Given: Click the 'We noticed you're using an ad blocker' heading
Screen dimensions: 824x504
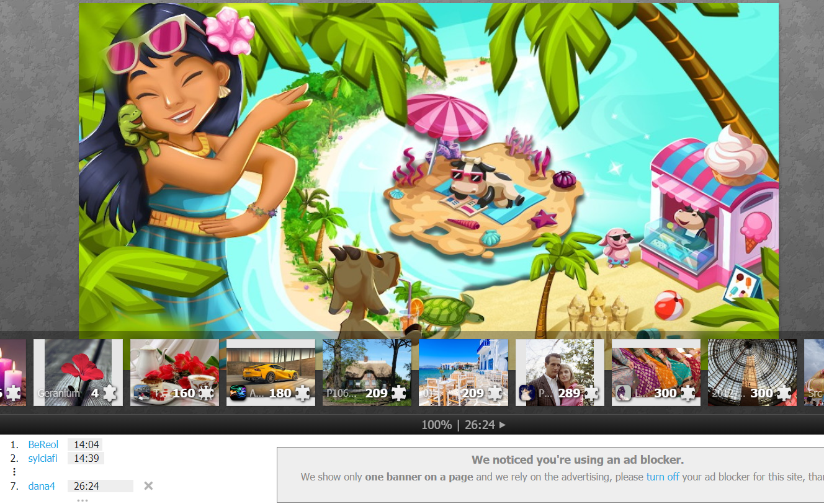Looking at the screenshot, I should click(x=577, y=460).
